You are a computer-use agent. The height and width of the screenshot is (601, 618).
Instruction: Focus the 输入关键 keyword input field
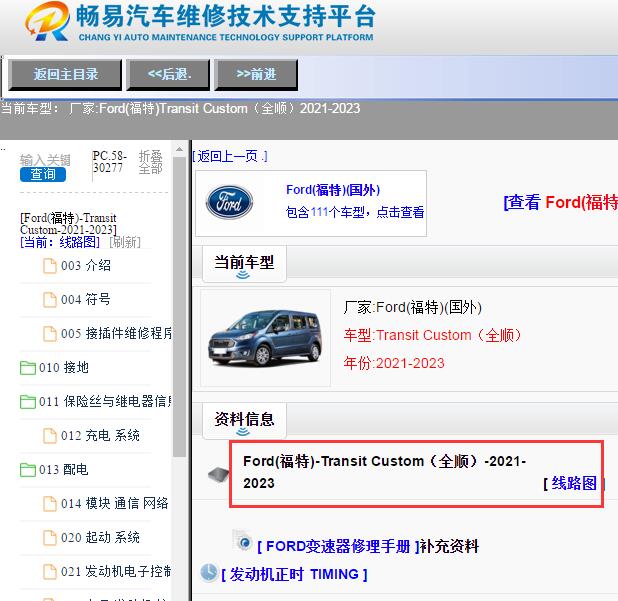tap(45, 160)
